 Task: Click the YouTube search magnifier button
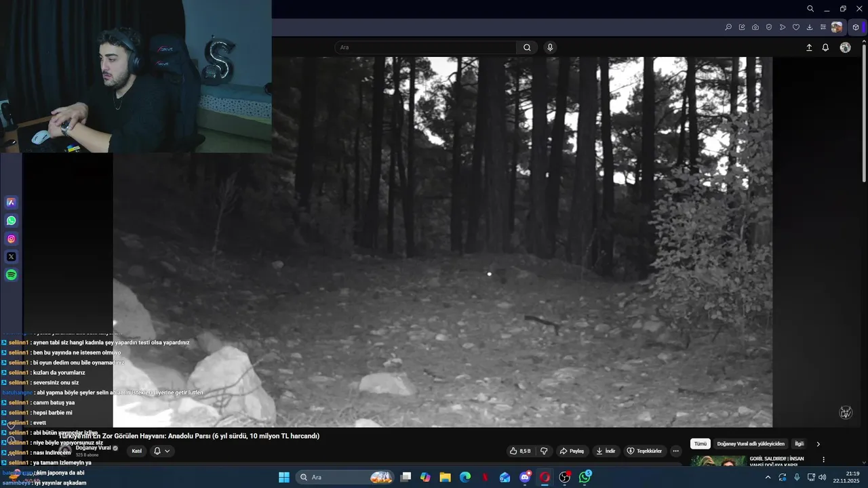tap(527, 47)
